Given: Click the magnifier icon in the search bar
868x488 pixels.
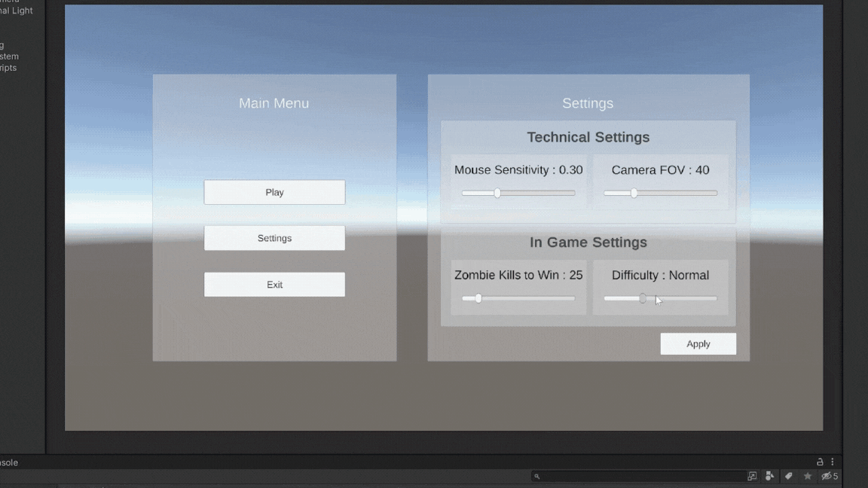Looking at the screenshot, I should (536, 476).
